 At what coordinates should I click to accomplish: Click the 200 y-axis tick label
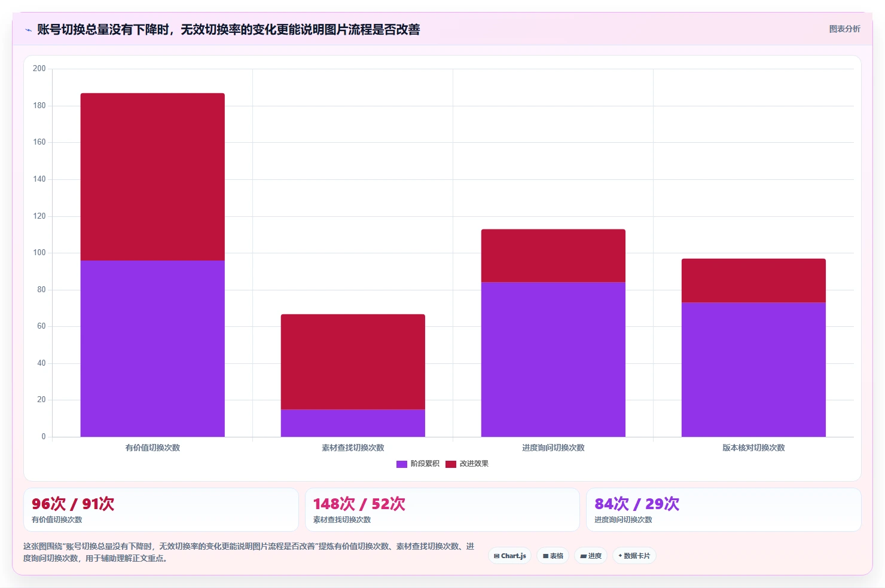[x=39, y=69]
